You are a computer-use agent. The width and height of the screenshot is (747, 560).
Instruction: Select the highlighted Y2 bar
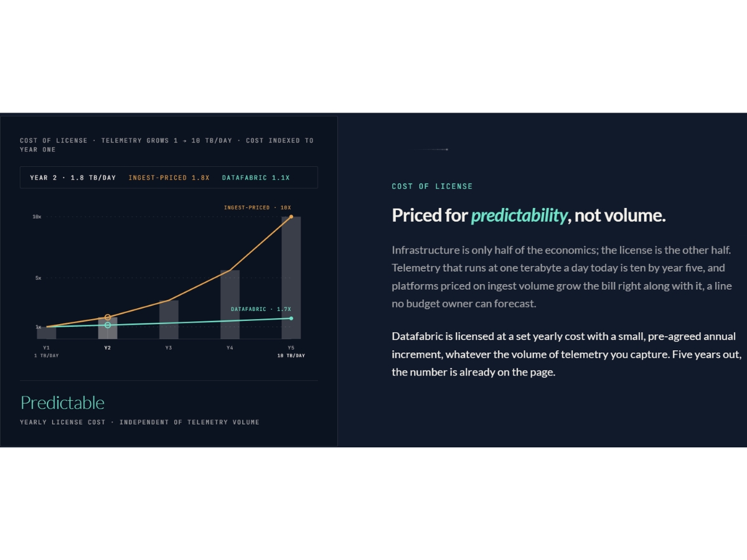click(x=108, y=328)
